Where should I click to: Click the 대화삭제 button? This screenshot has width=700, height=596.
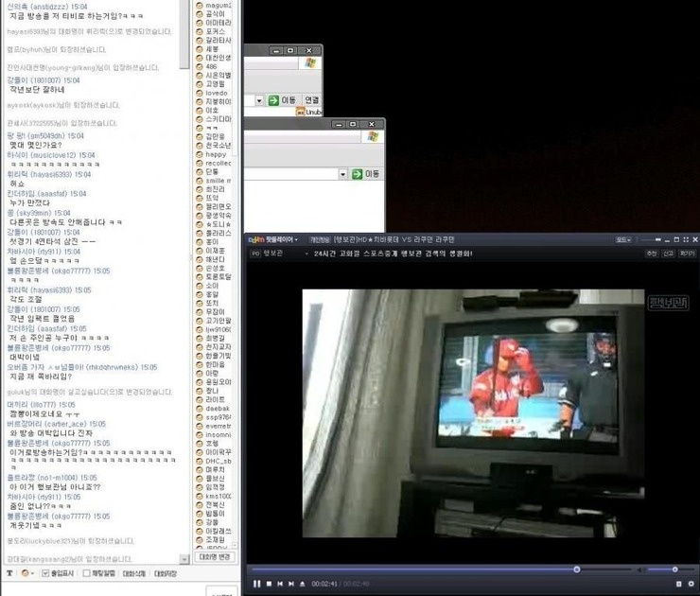(x=134, y=573)
